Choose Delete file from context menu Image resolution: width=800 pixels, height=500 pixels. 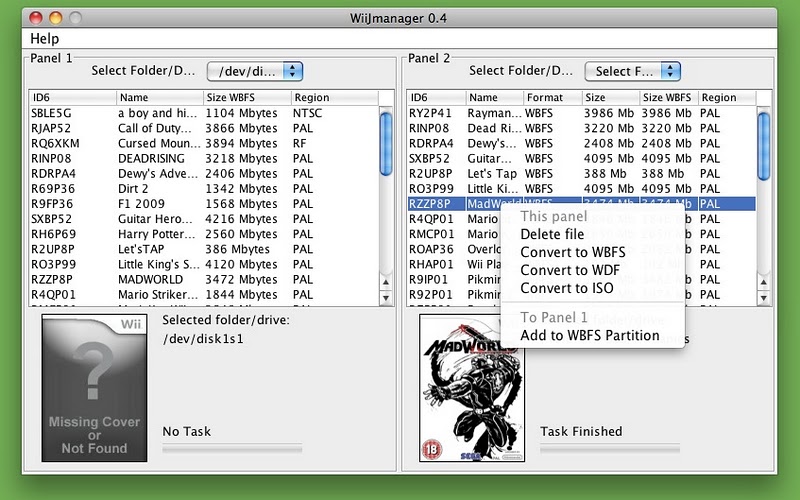[x=552, y=234]
